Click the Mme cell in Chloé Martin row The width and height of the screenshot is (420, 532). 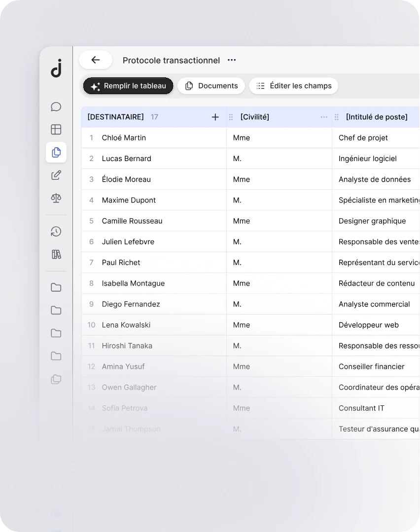click(279, 138)
